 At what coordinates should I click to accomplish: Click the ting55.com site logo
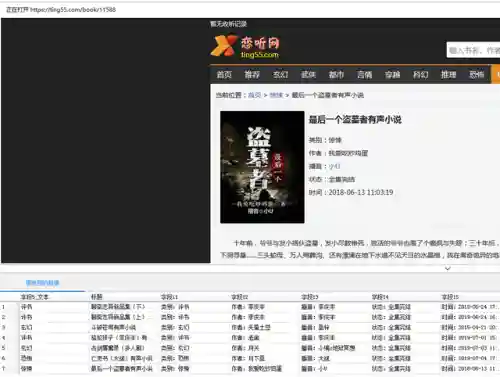[x=245, y=46]
